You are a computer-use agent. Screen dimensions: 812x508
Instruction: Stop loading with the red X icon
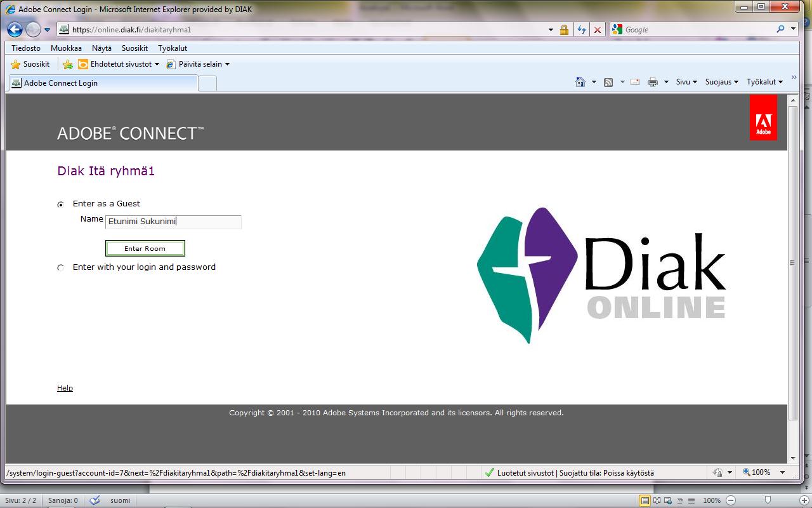pos(598,30)
